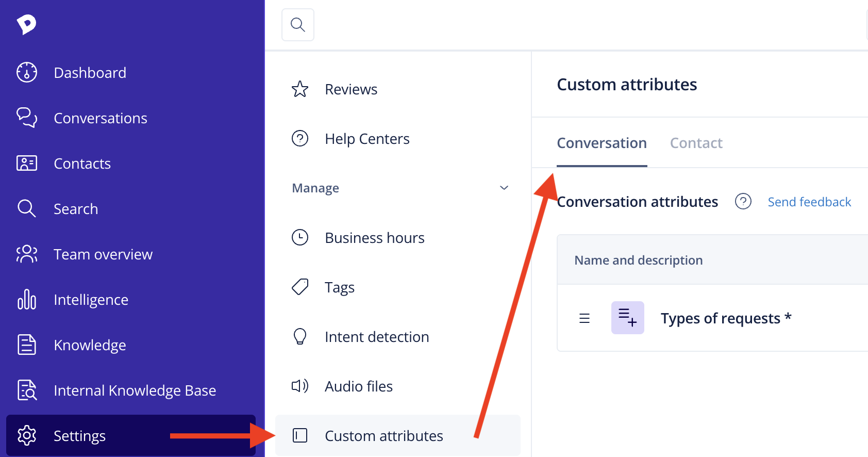The height and width of the screenshot is (457, 868).
Task: Click the Conversation attributes section title
Action: [638, 202]
